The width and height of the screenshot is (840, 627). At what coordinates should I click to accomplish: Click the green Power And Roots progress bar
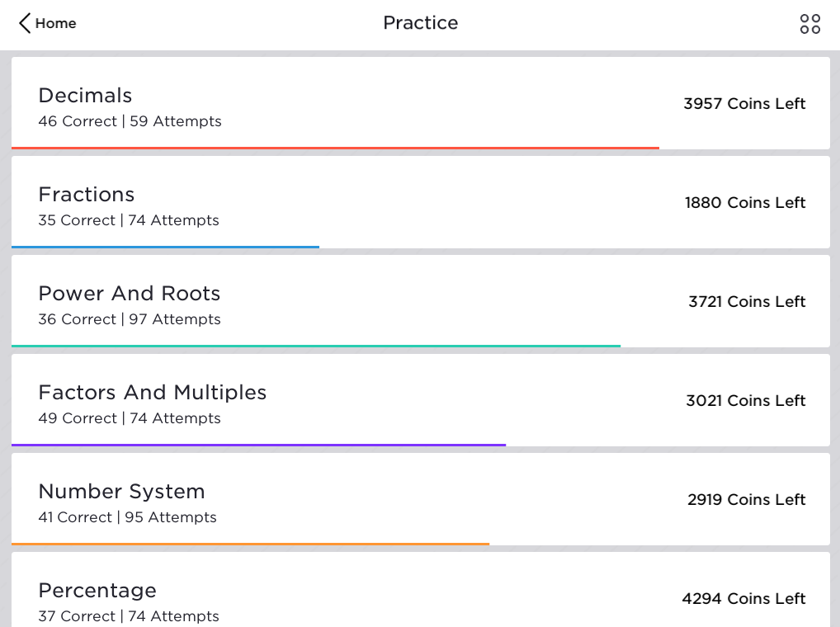pyautogui.click(x=316, y=346)
